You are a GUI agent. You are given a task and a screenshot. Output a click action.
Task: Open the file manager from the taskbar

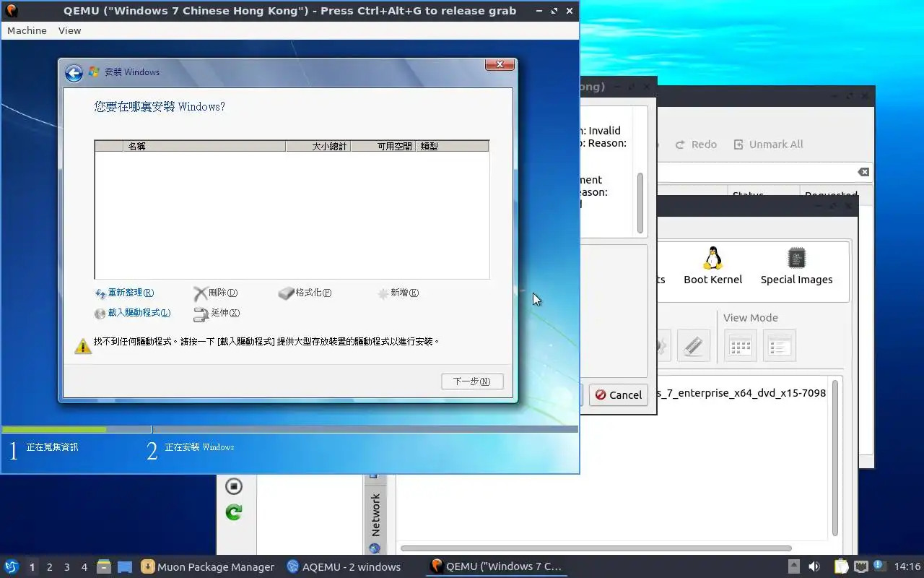pyautogui.click(x=104, y=566)
